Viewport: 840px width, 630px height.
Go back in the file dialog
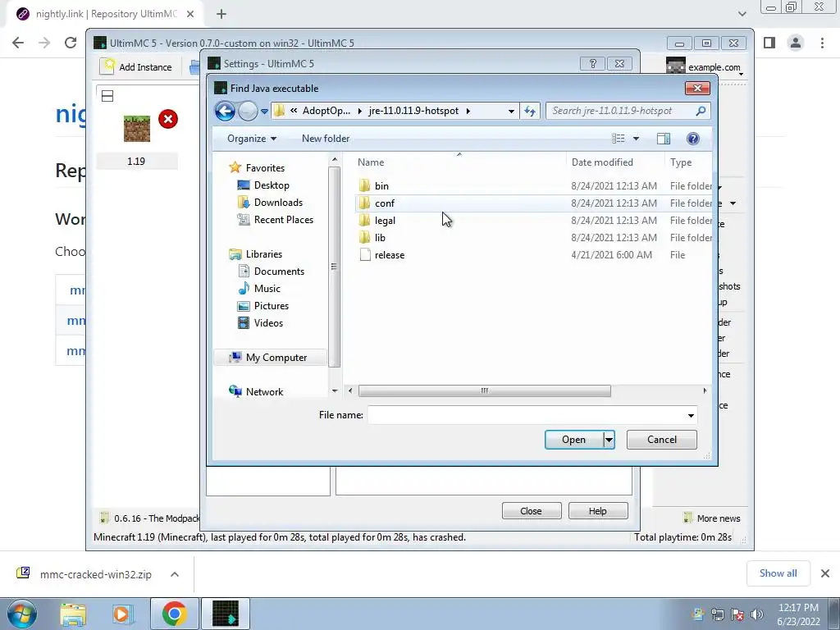[x=225, y=111]
